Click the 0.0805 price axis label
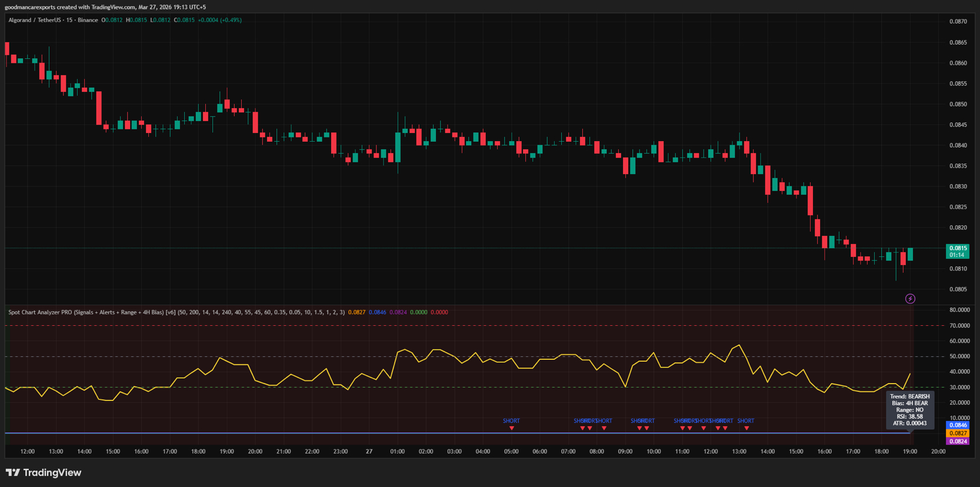Image resolution: width=980 pixels, height=487 pixels. click(958, 289)
